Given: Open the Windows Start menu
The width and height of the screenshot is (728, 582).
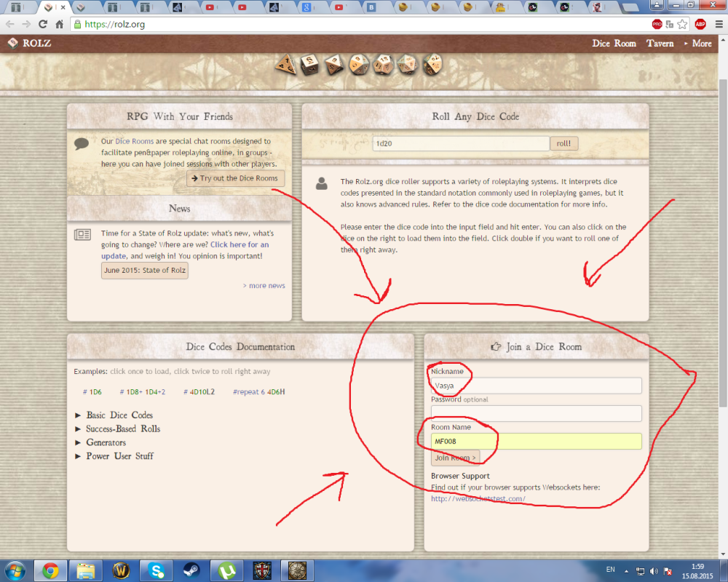Looking at the screenshot, I should pyautogui.click(x=15, y=570).
